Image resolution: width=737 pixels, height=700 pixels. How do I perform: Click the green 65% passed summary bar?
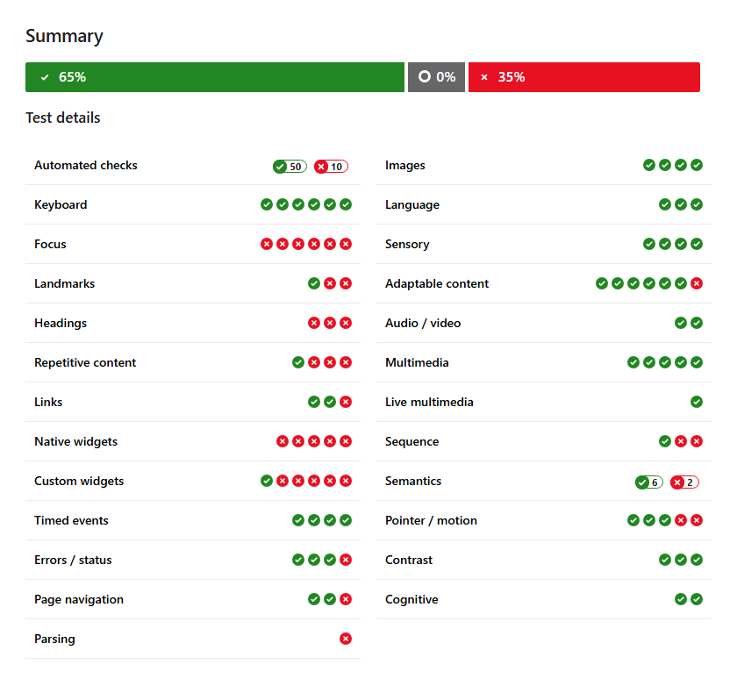(x=215, y=77)
